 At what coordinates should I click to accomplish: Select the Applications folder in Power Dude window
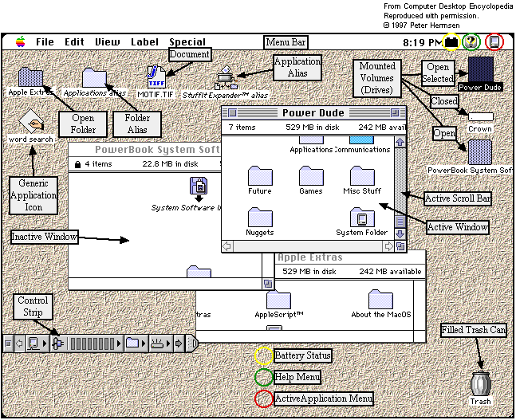(311, 140)
